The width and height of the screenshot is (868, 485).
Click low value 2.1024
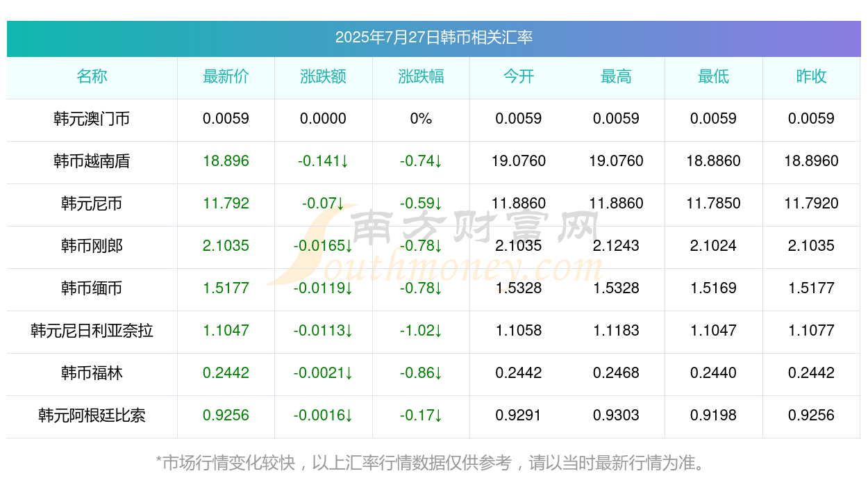[714, 246]
